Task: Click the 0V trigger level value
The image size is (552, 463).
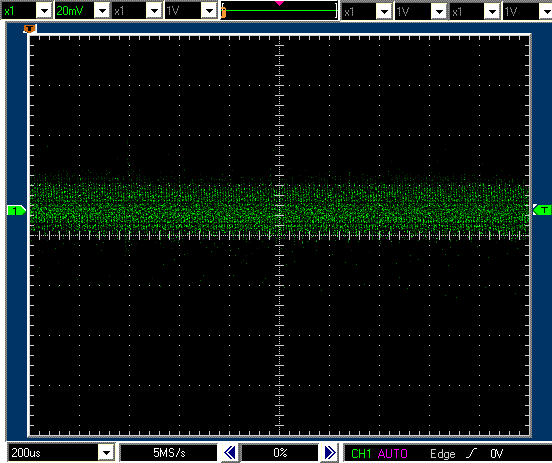Action: click(x=496, y=453)
